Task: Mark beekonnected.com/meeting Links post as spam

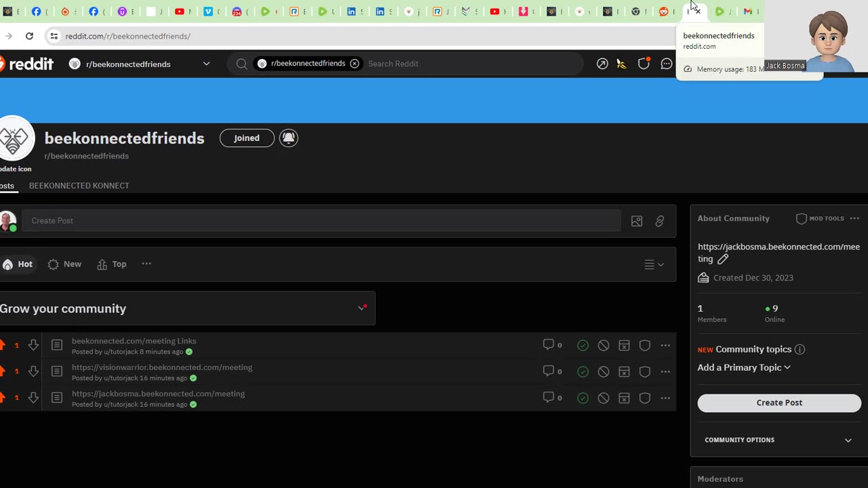Action: coord(624,346)
